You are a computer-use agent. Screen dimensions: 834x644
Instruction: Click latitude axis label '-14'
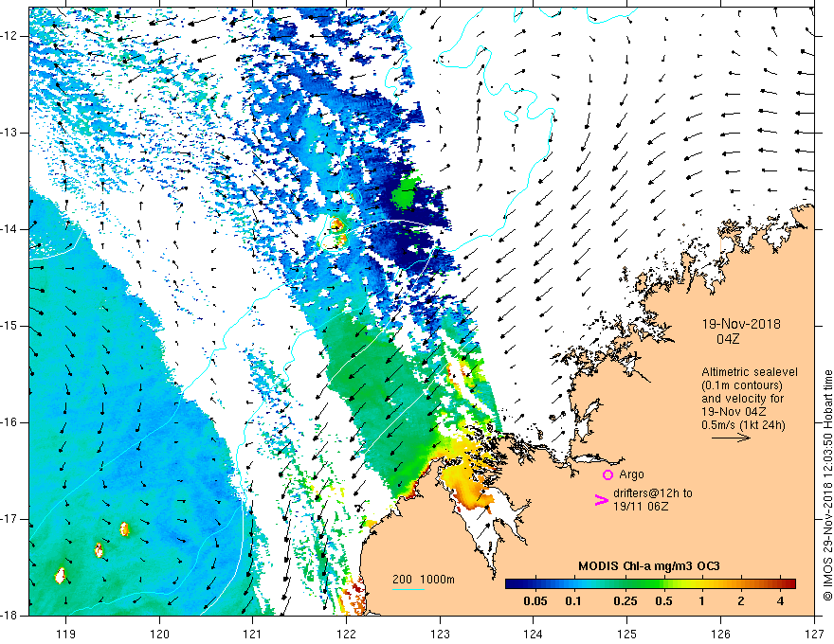[x=9, y=229]
